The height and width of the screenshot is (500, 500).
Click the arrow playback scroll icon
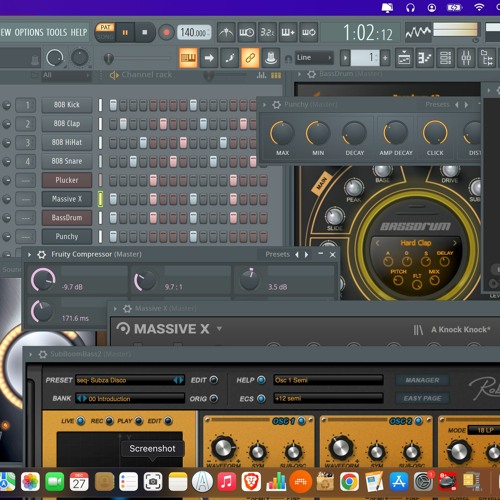click(209, 58)
